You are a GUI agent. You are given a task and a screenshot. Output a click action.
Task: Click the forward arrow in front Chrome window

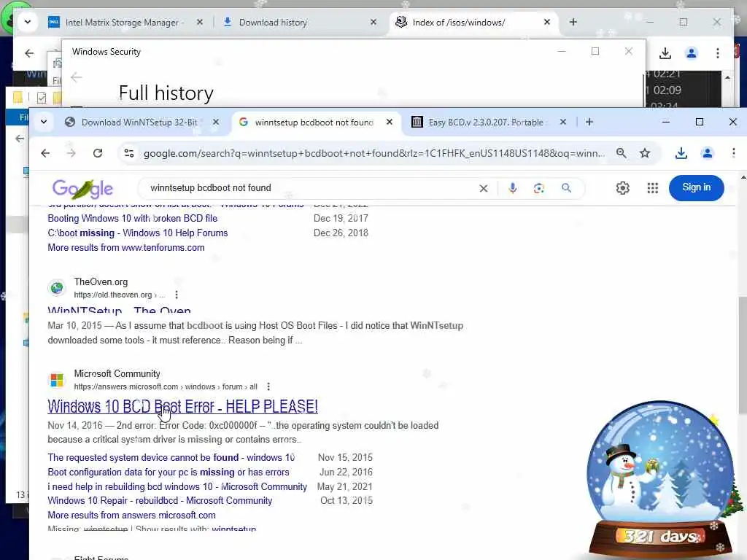click(x=71, y=153)
